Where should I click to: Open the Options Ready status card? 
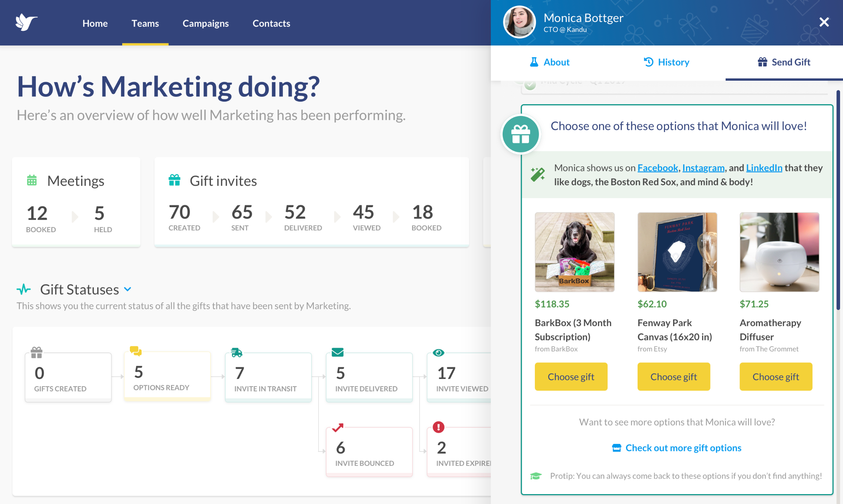pyautogui.click(x=167, y=376)
